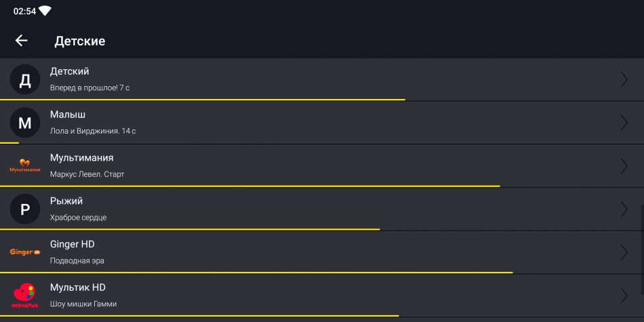644x322 pixels.
Task: Go back using the arrow icon
Action: point(22,41)
